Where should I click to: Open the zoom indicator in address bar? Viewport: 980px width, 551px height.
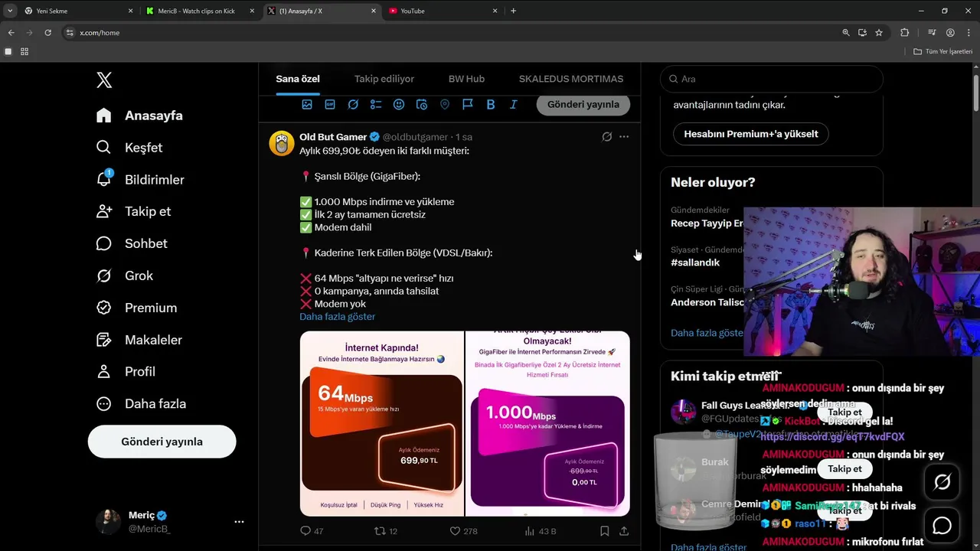[845, 33]
